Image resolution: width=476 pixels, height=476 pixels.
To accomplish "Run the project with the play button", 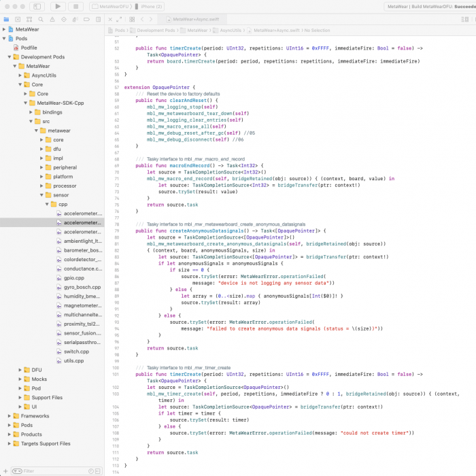I will coord(57,6).
